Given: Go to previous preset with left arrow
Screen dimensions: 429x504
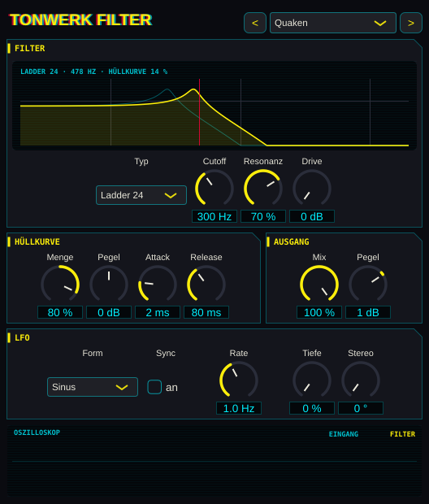Looking at the screenshot, I should point(255,23).
